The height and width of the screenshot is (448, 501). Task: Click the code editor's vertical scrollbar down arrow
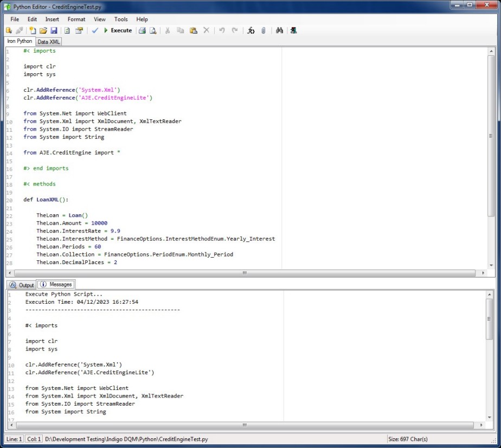(491, 265)
